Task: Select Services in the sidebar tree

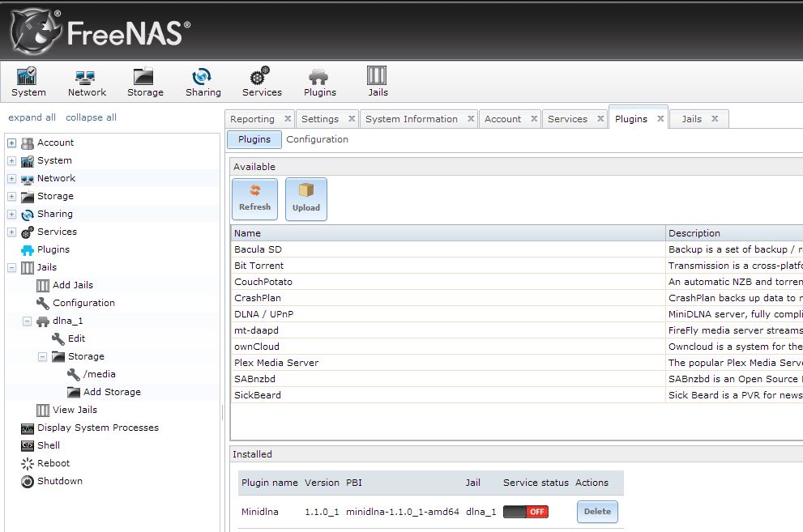Action: [x=57, y=232]
